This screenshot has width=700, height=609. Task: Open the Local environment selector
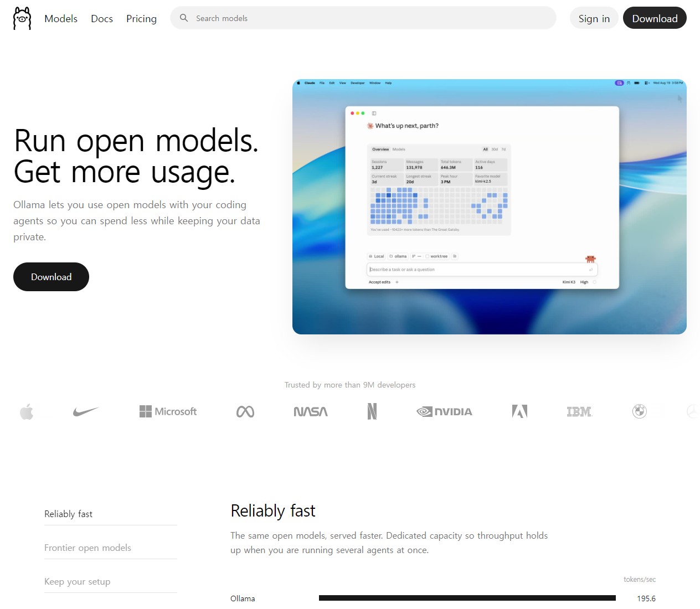tap(377, 256)
